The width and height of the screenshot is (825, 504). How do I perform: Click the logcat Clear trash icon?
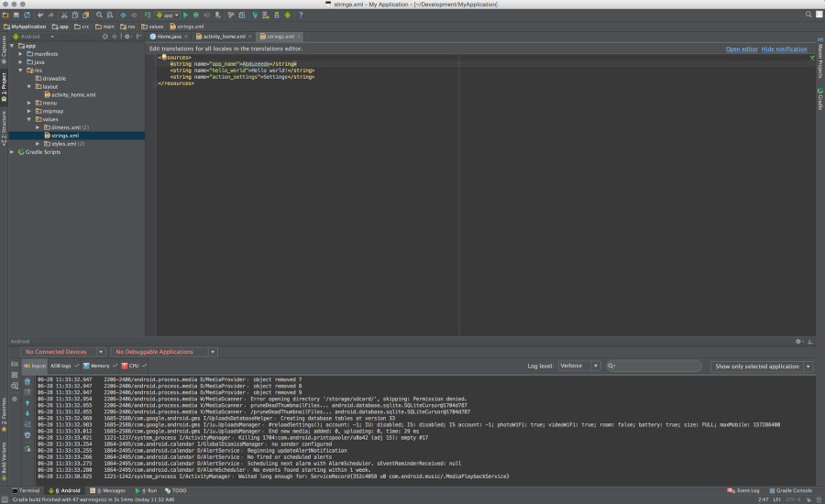click(27, 381)
